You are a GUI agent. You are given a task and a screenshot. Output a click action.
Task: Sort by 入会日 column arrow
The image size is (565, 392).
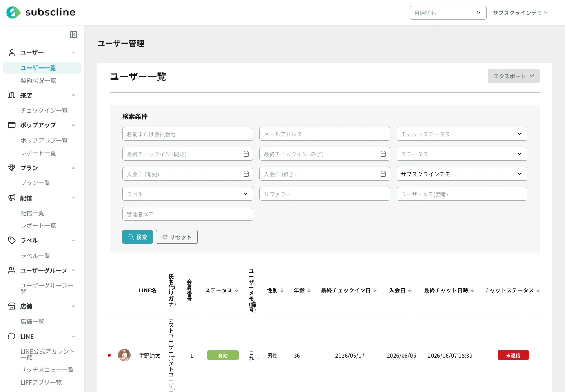(x=410, y=290)
